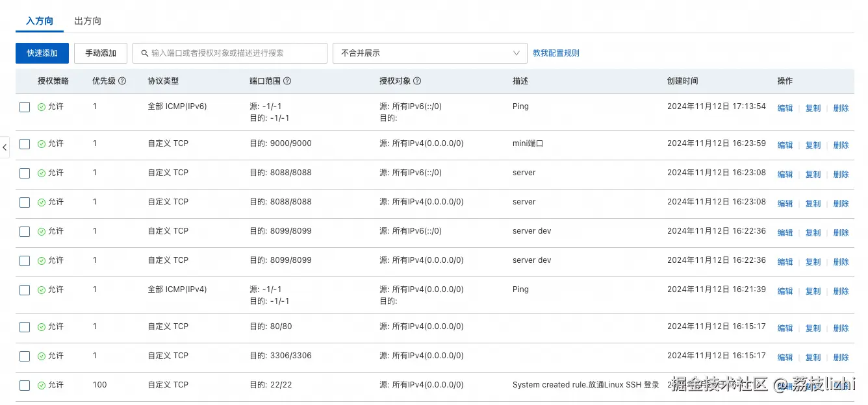This screenshot has width=868, height=405.
Task: Click timestamp 2024年11月12日 17:13:54
Action: point(717,106)
